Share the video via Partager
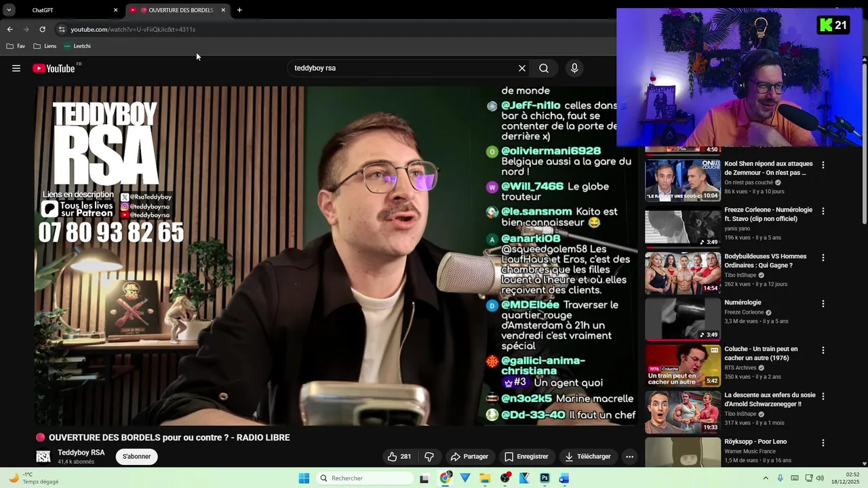This screenshot has width=868, height=488. (469, 457)
